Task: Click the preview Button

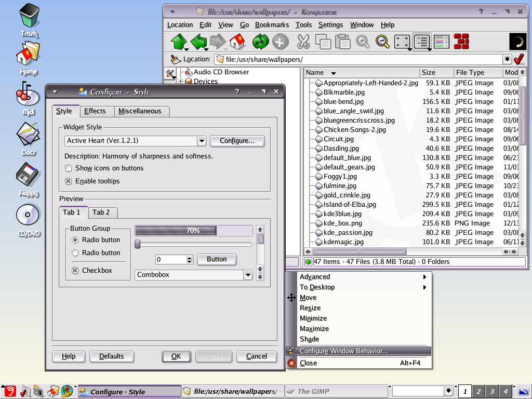Action: [x=217, y=259]
